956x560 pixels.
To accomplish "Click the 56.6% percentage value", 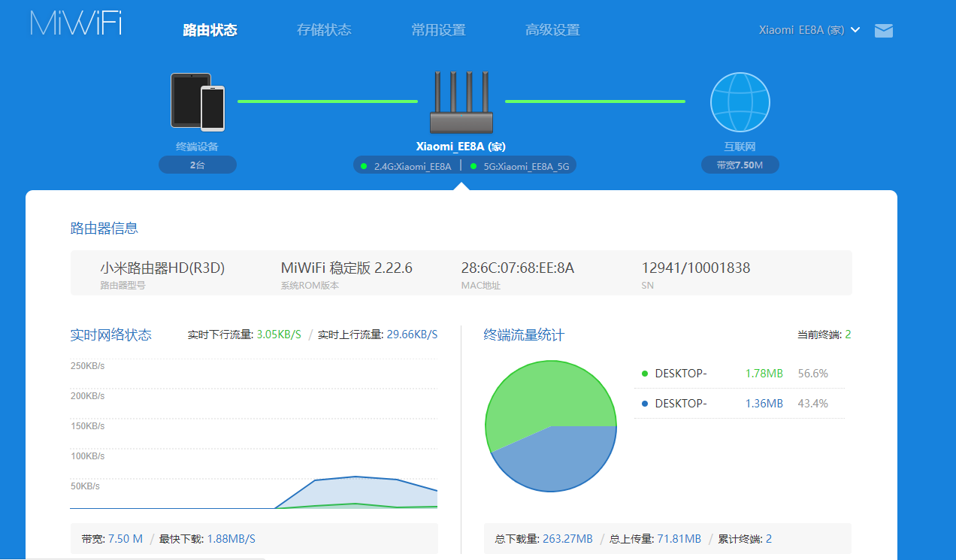I will tap(812, 374).
